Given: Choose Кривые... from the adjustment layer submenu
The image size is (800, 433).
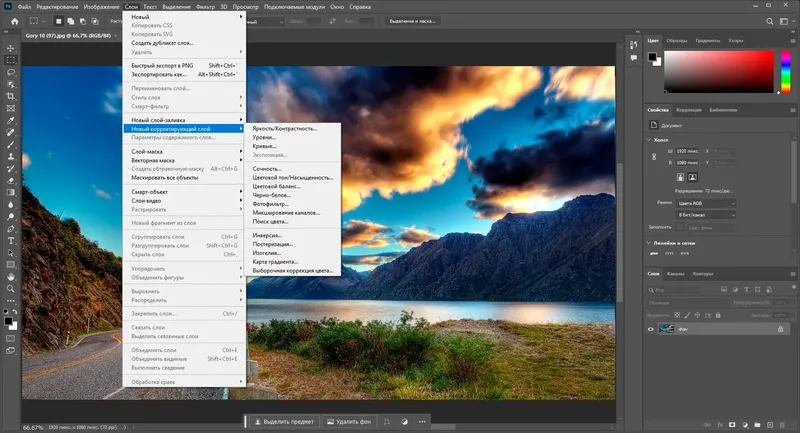Looking at the screenshot, I should [265, 146].
